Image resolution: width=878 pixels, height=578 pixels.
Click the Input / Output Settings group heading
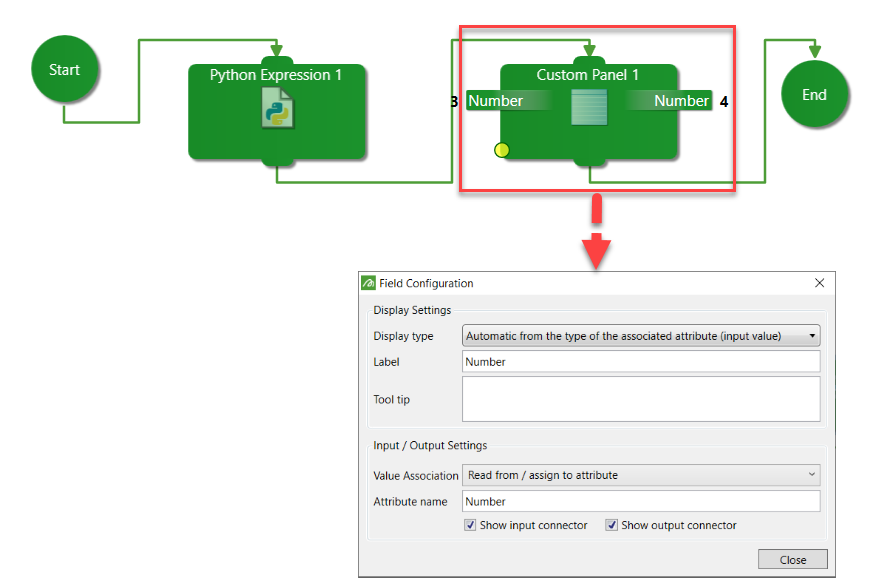(x=430, y=446)
